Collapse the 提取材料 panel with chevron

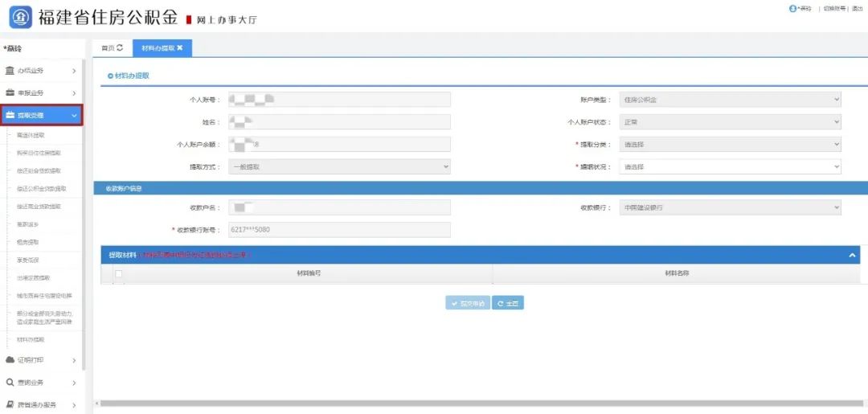click(x=853, y=255)
